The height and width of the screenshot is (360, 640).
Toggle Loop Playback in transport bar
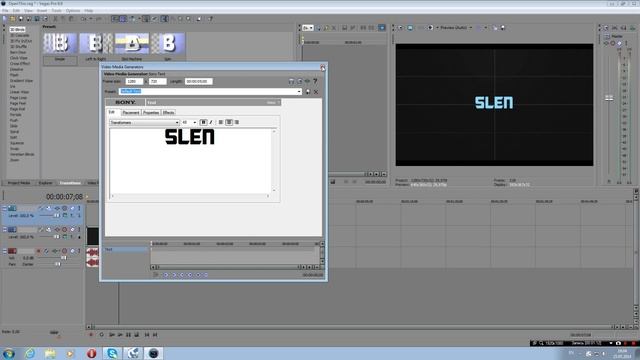point(101,335)
